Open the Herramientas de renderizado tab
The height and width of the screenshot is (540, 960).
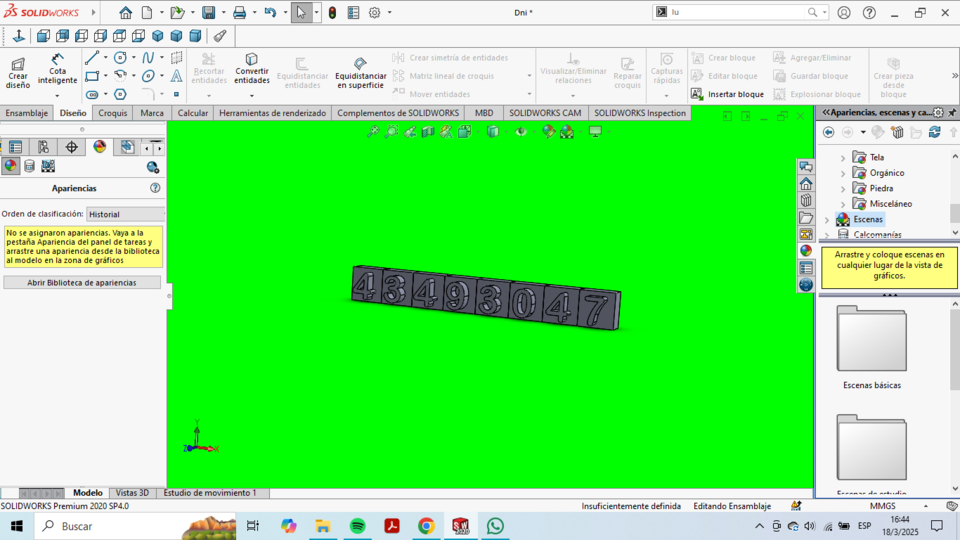coord(272,113)
